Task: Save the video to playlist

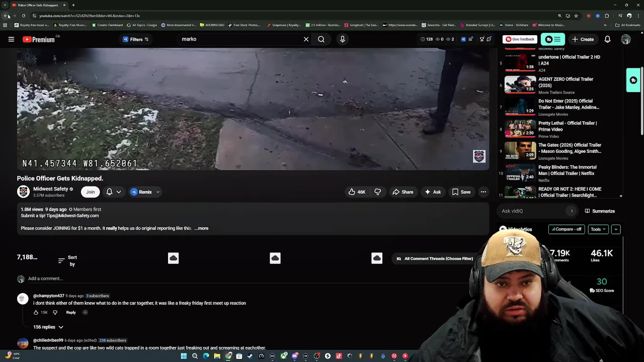Action: 461,192
